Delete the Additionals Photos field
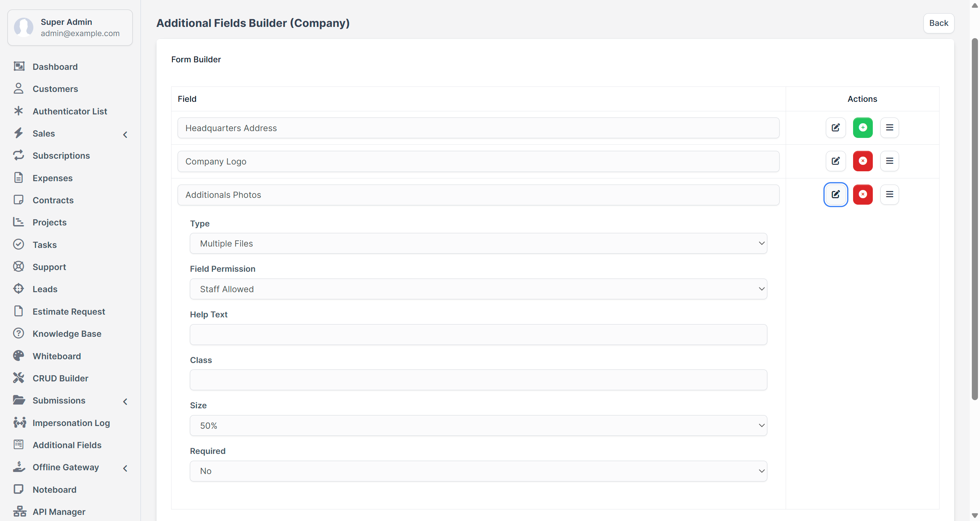The height and width of the screenshot is (521, 980). coord(863,195)
